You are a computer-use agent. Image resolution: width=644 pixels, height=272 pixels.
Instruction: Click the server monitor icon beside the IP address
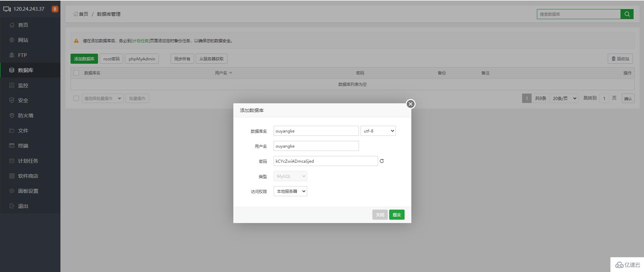coord(7,9)
